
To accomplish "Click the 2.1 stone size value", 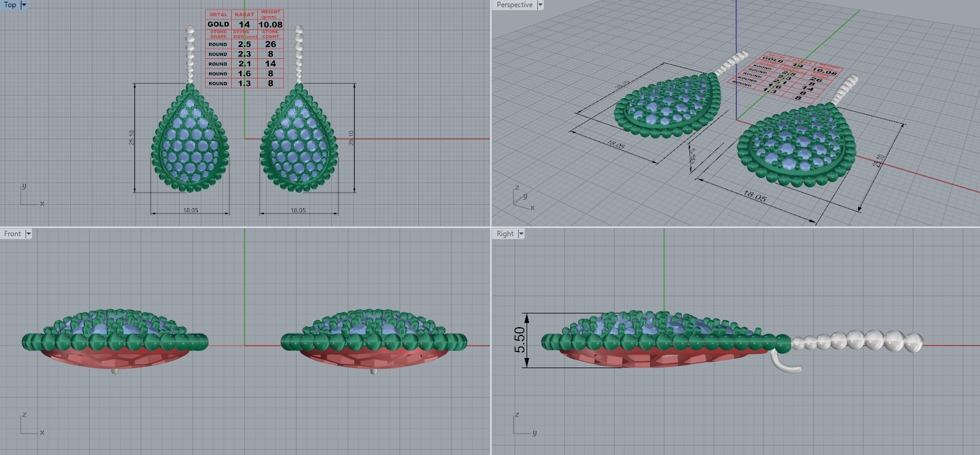I will point(244,64).
